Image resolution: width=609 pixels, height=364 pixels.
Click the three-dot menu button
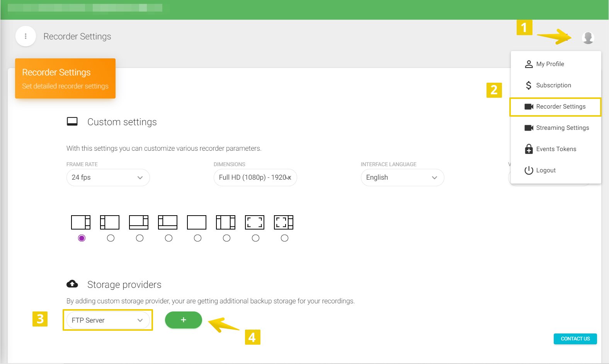pos(26,36)
